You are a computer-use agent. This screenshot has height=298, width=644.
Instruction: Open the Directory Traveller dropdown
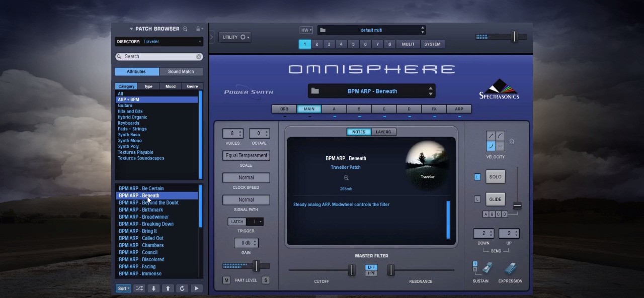point(159,42)
